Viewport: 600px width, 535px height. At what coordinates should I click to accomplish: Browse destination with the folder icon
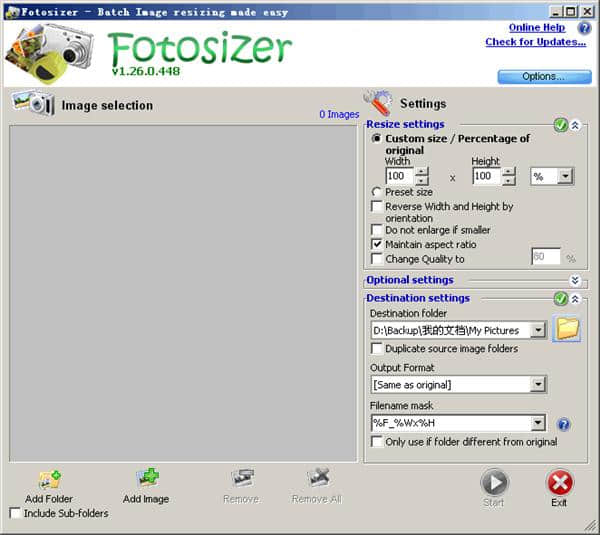click(567, 329)
